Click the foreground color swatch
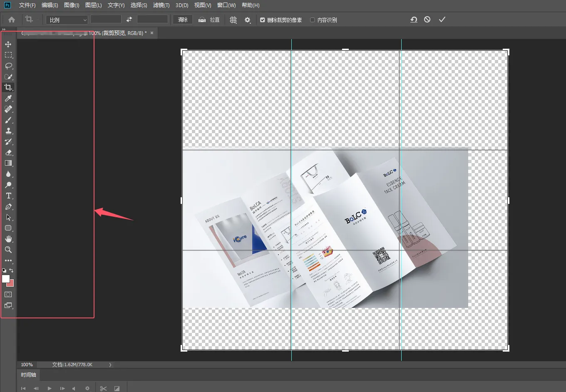566x392 pixels. tap(5, 279)
